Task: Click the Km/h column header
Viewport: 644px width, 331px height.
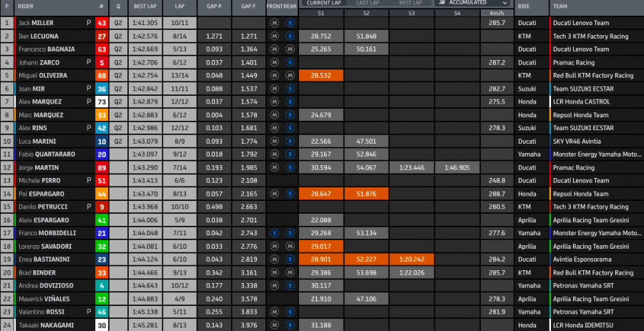Action: point(496,13)
